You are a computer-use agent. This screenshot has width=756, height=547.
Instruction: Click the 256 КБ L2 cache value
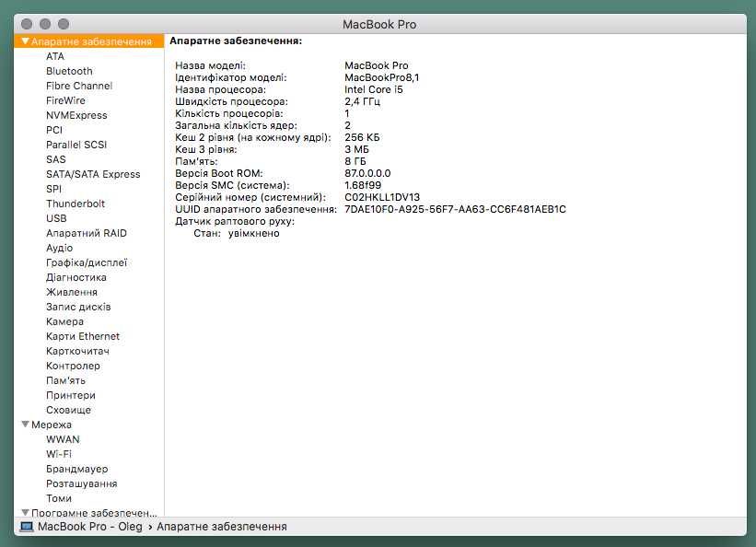(x=362, y=137)
